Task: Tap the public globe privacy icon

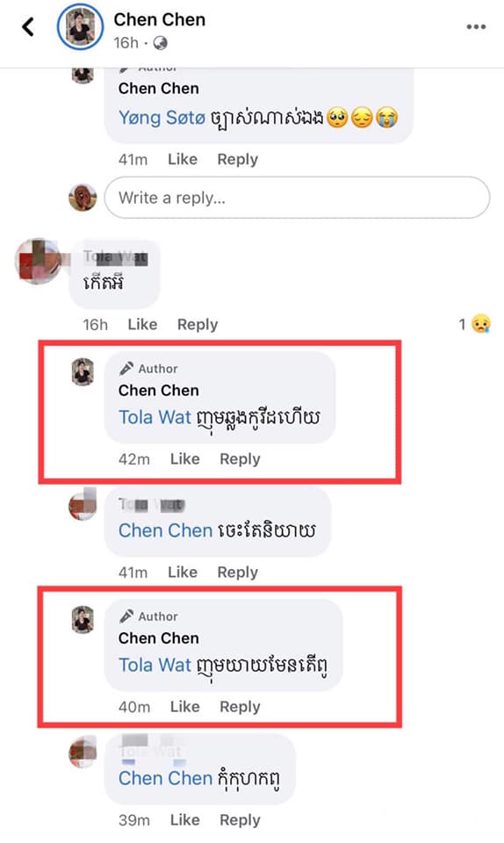Action: (160, 43)
